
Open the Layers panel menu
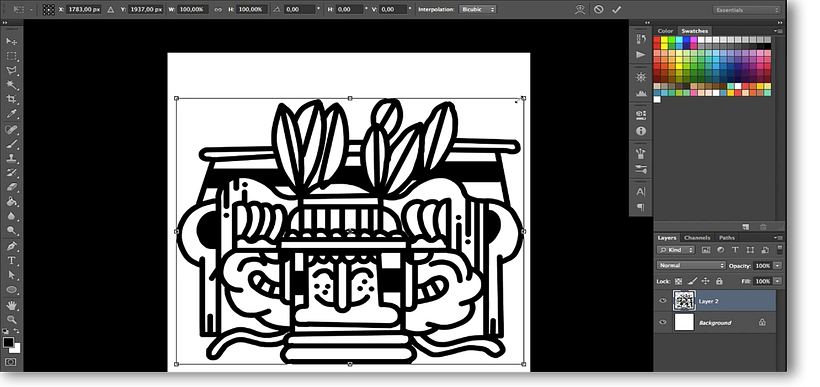[778, 237]
